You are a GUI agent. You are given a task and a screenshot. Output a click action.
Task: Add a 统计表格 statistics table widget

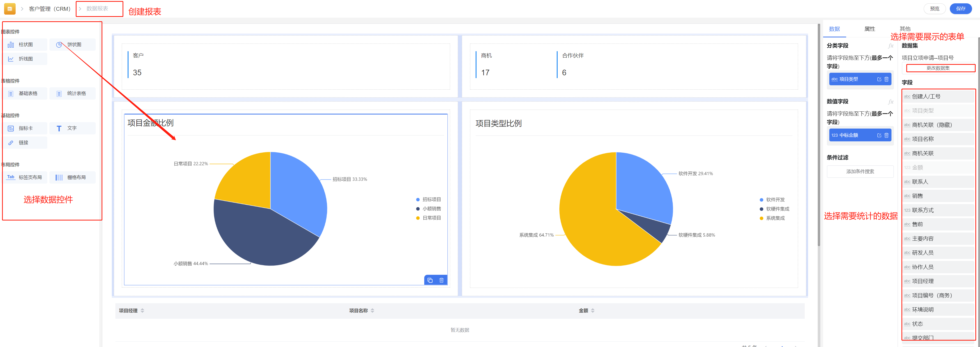pos(73,93)
